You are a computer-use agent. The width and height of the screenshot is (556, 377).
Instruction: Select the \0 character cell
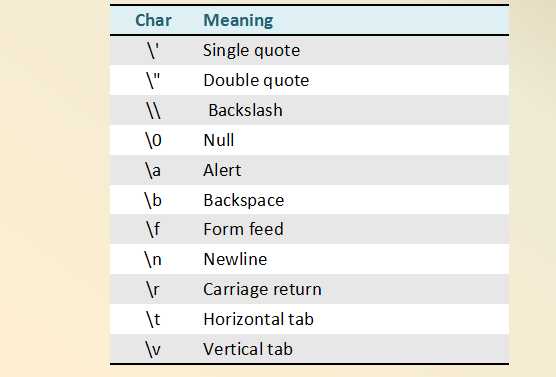153,140
